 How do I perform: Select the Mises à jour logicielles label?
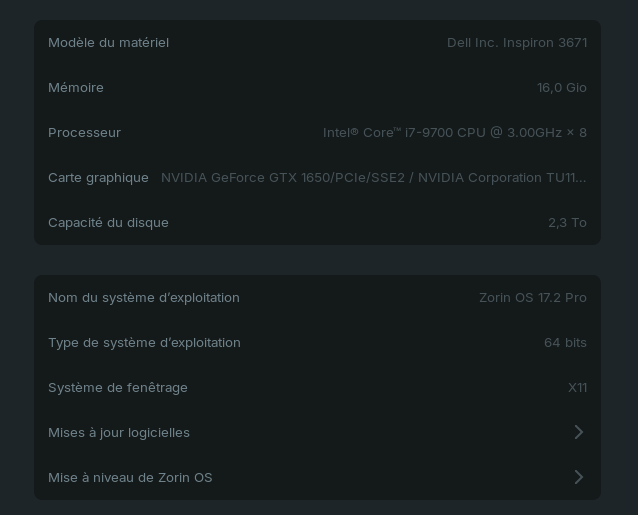point(119,432)
